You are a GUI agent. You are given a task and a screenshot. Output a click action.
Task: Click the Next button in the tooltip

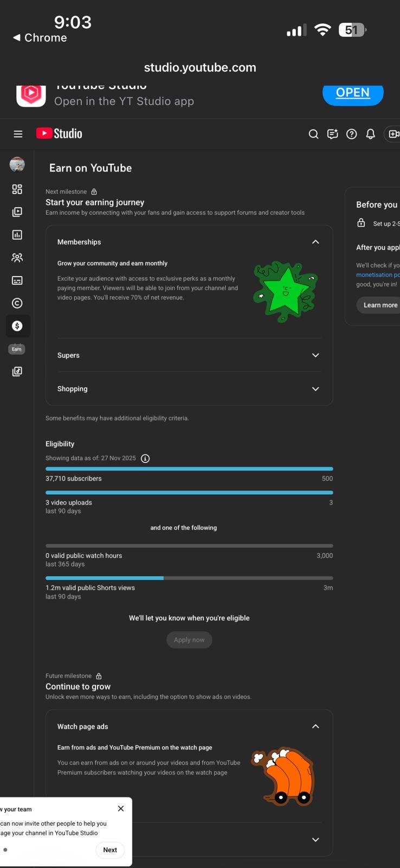(110, 850)
